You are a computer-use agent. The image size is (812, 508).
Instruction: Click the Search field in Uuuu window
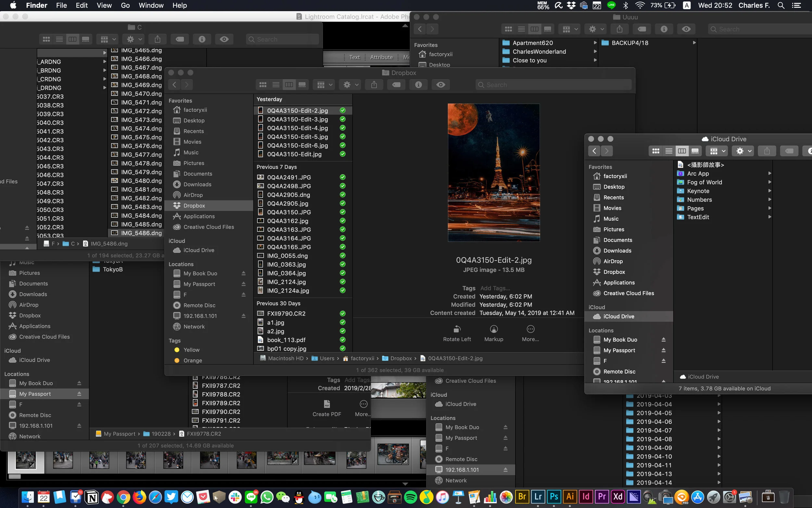[x=760, y=29]
